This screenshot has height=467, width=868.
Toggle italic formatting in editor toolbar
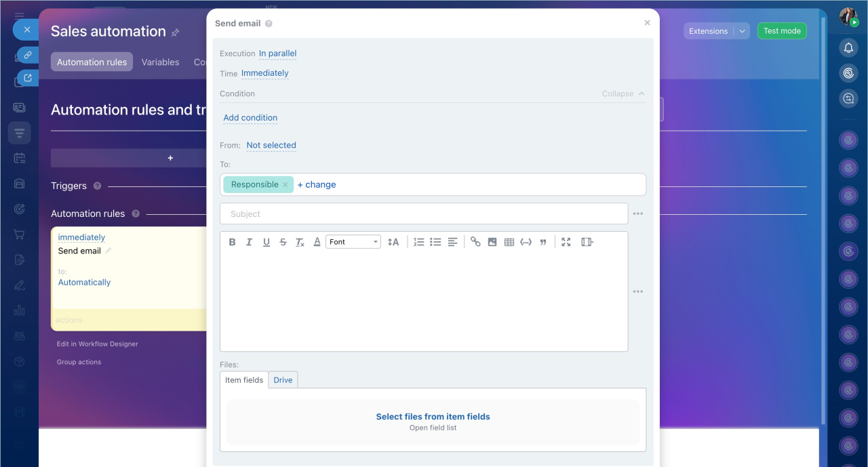tap(249, 242)
